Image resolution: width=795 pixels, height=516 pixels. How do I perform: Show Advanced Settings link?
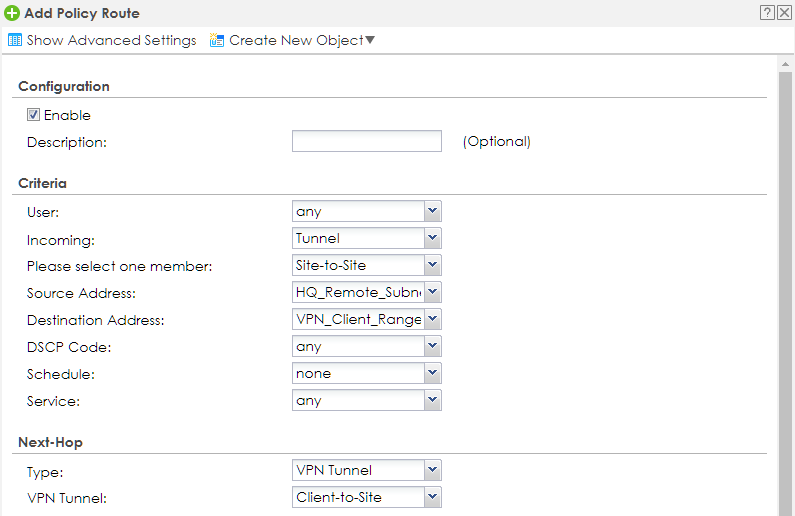point(111,41)
